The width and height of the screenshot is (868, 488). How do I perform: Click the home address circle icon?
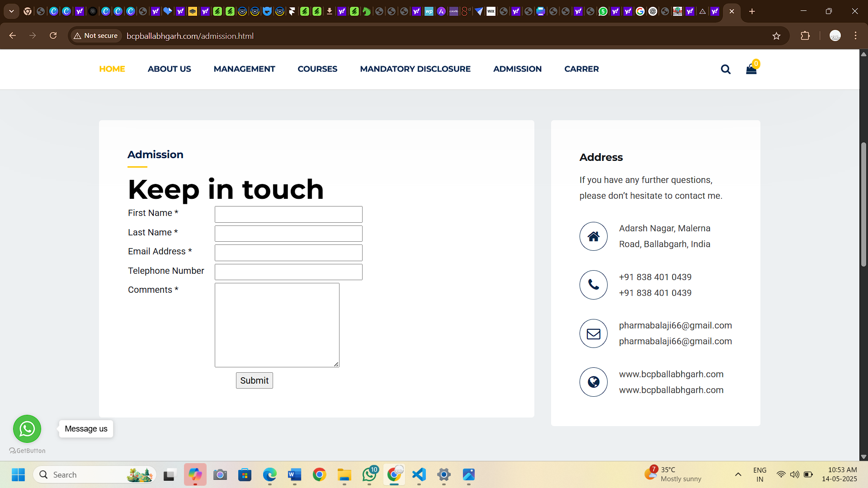(593, 236)
